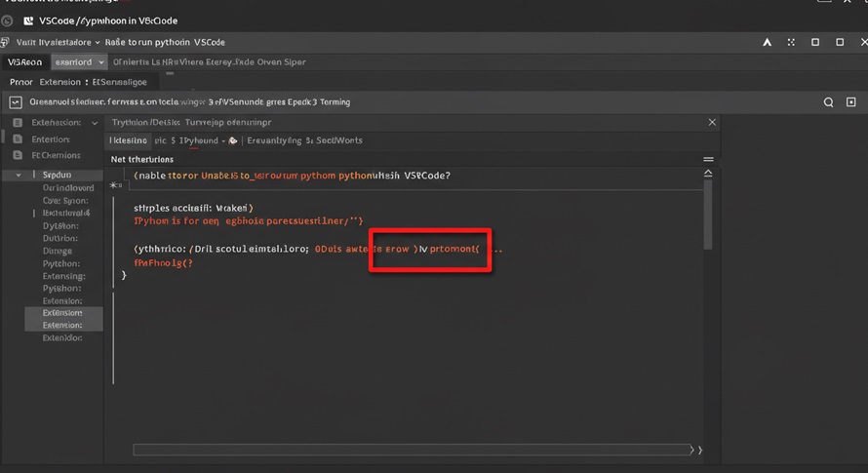The height and width of the screenshot is (473, 868).
Task: Select the highlighted 'Extention:' tree item
Action: pos(62,325)
